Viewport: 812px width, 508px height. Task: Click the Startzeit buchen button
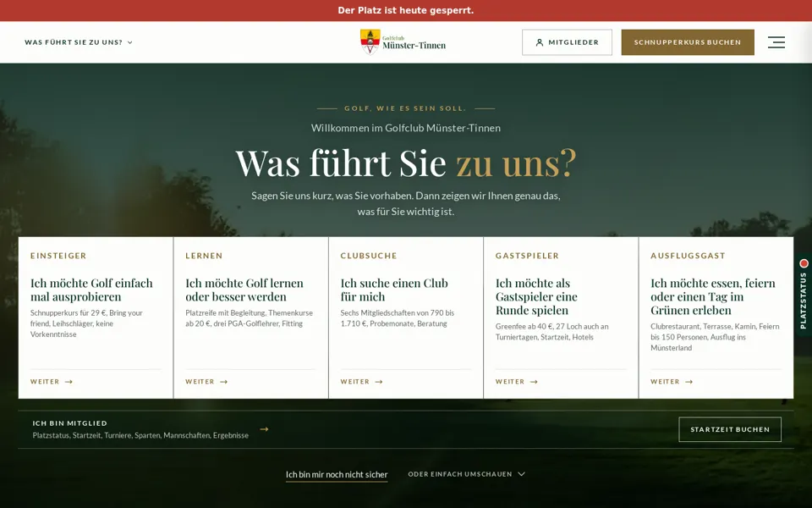click(730, 429)
